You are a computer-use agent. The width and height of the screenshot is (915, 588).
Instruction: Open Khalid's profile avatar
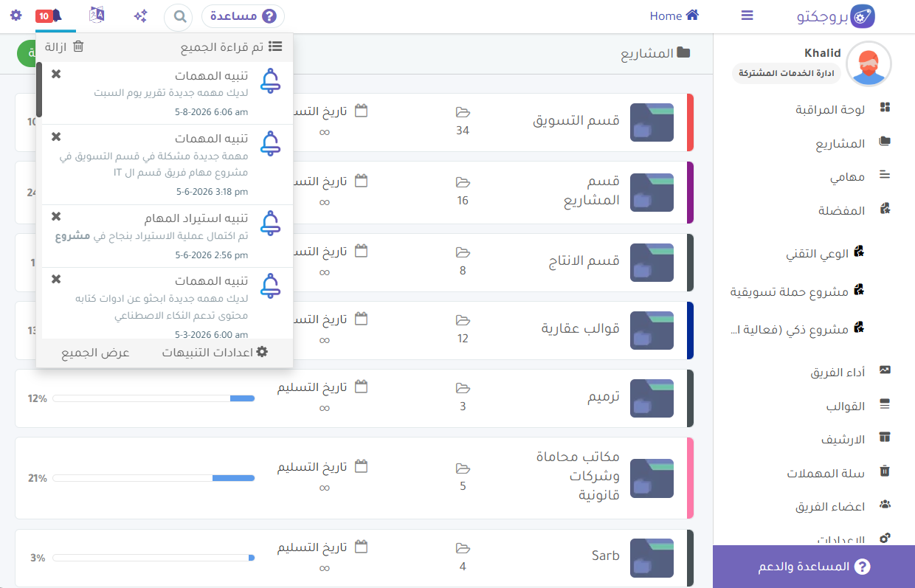tap(869, 64)
